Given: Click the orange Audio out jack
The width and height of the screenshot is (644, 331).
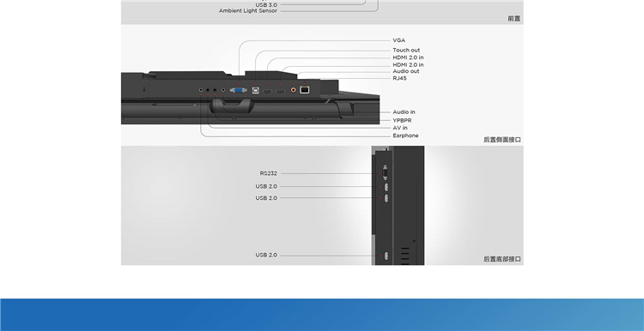Looking at the screenshot, I should pos(294,90).
